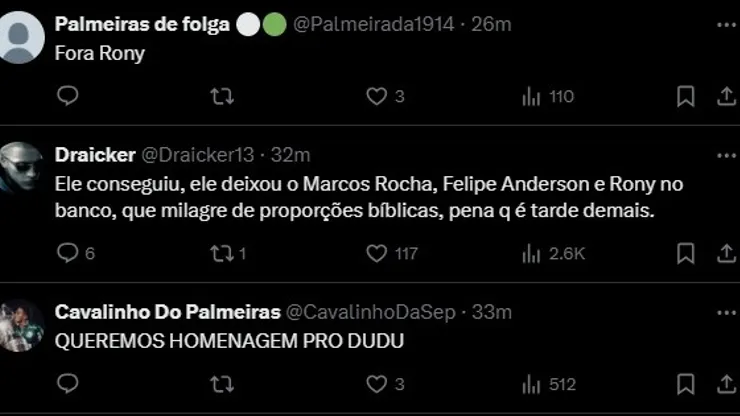740x416 pixels.
Task: Bookmark the "Fora Rony" tweet
Action: [x=685, y=96]
